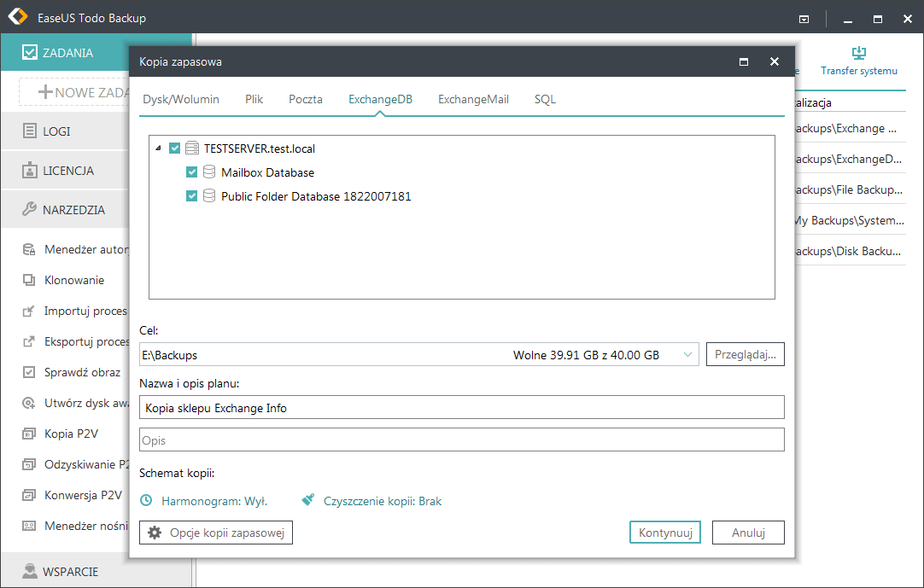
Task: Uncheck Public Folder Database 1822007181
Action: pos(192,196)
